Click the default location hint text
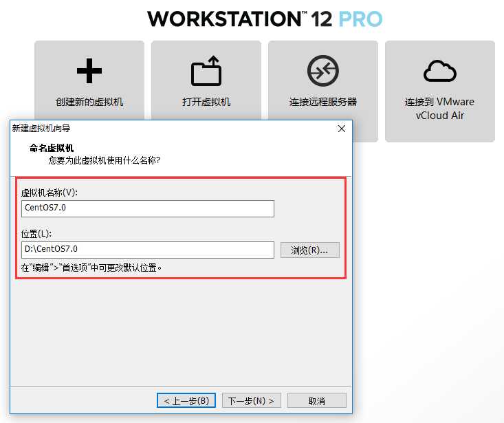 pos(91,268)
